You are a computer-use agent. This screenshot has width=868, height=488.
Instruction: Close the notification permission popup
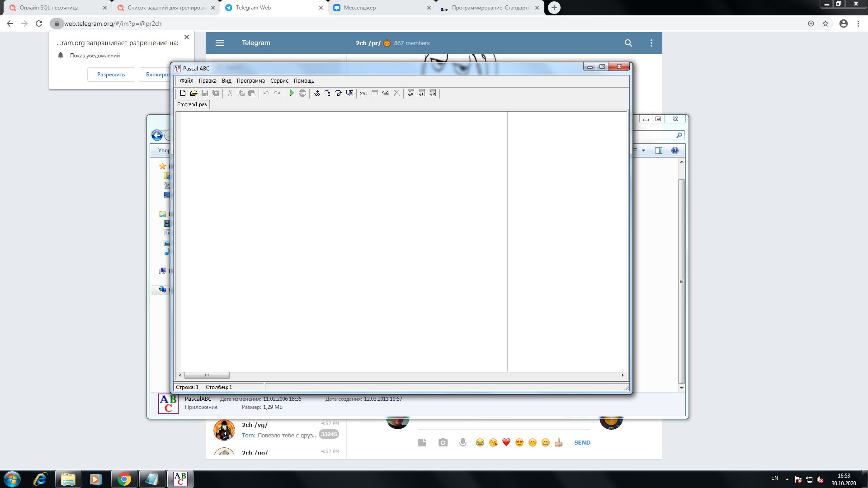click(x=187, y=37)
